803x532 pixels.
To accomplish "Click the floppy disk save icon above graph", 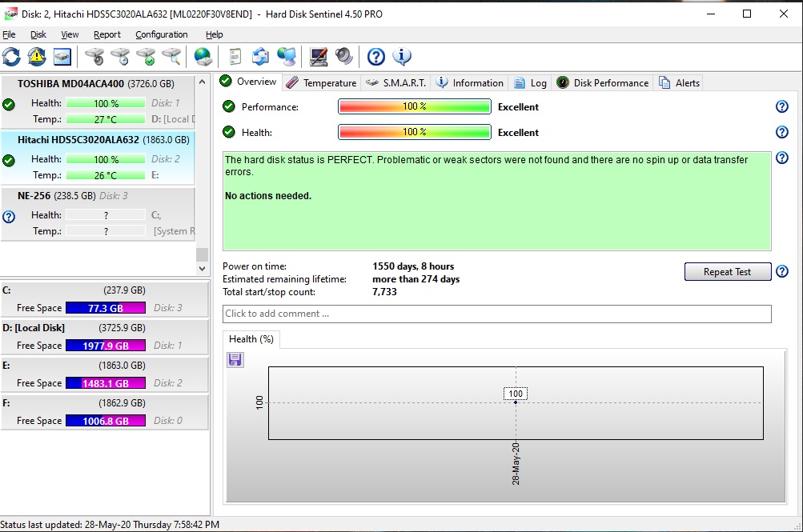I will coord(235,360).
